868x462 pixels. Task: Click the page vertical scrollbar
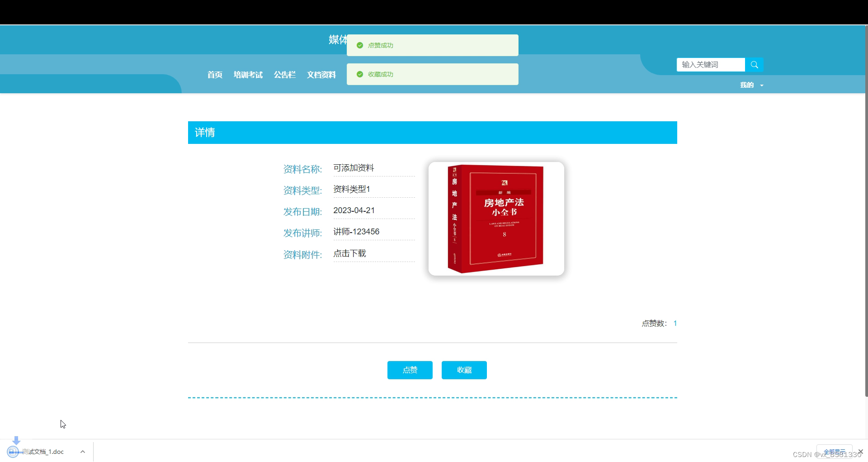pos(866,211)
